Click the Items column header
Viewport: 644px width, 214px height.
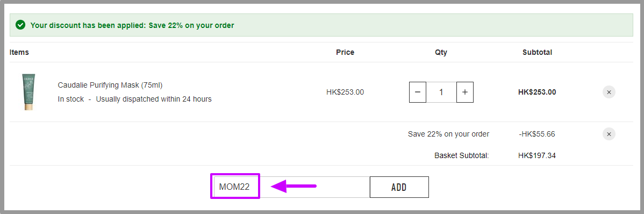(x=19, y=53)
